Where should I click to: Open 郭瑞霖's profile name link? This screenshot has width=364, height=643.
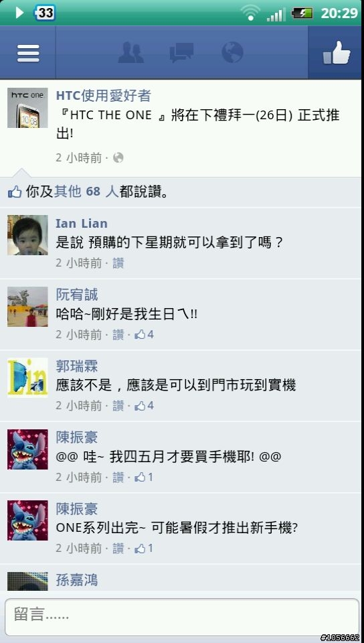(76, 366)
